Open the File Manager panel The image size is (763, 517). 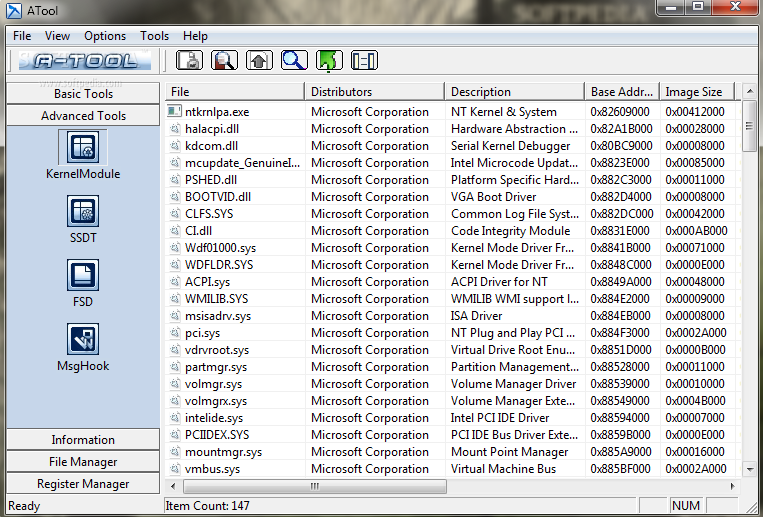click(x=83, y=462)
